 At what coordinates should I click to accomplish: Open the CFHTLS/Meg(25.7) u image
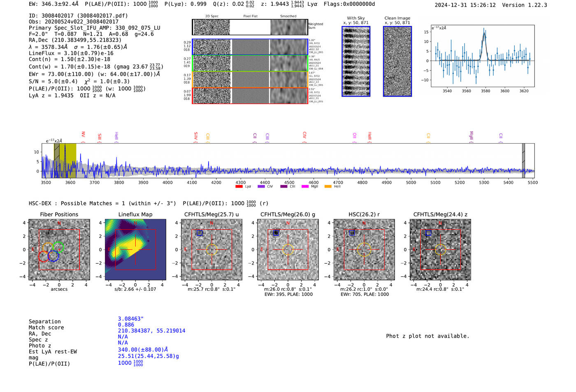(x=211, y=250)
